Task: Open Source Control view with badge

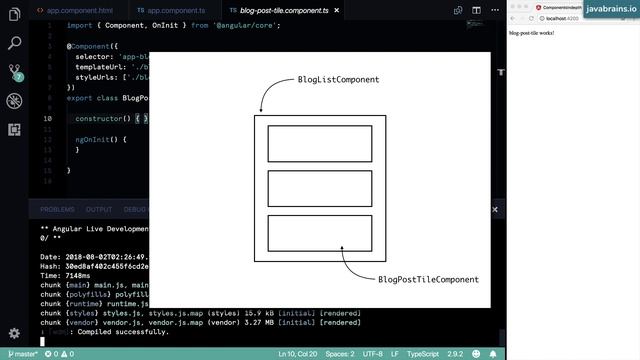Action: pyautogui.click(x=15, y=72)
